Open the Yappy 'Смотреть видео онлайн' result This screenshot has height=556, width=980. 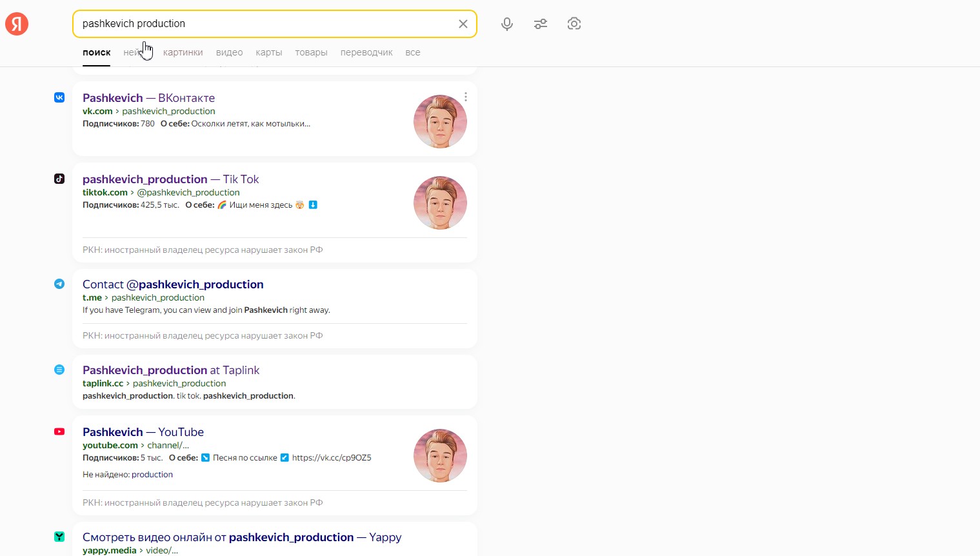pyautogui.click(x=242, y=537)
